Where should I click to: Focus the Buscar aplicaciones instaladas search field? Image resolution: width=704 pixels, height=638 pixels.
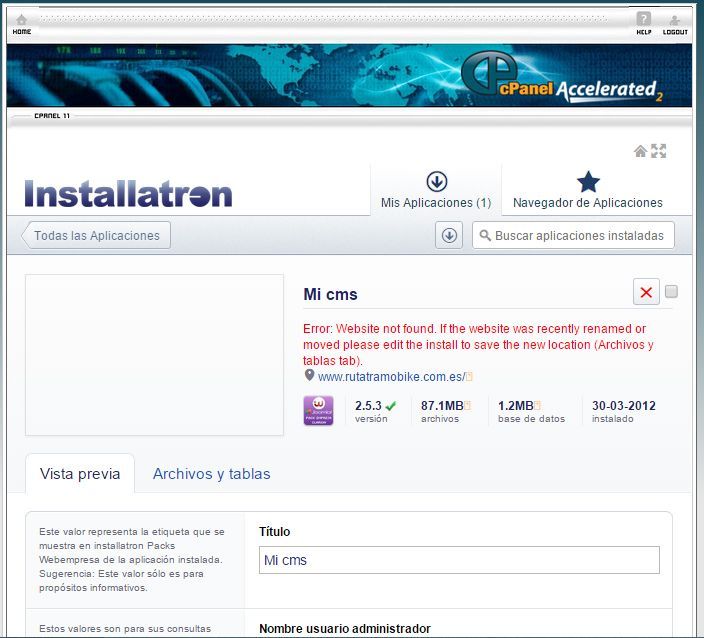click(573, 235)
